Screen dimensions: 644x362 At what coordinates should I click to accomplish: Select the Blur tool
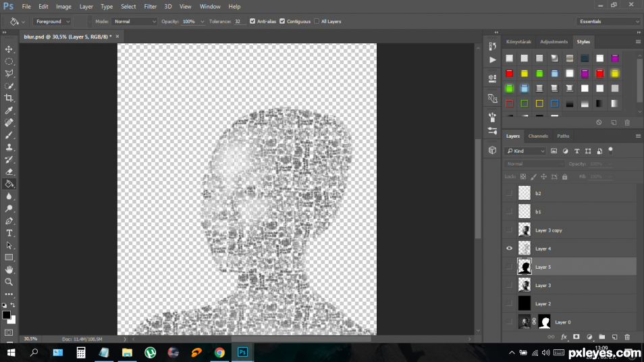pos(9,197)
